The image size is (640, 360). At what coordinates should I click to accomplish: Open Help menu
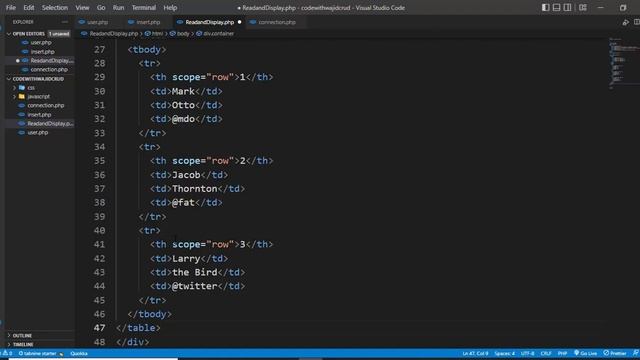(x=170, y=7)
